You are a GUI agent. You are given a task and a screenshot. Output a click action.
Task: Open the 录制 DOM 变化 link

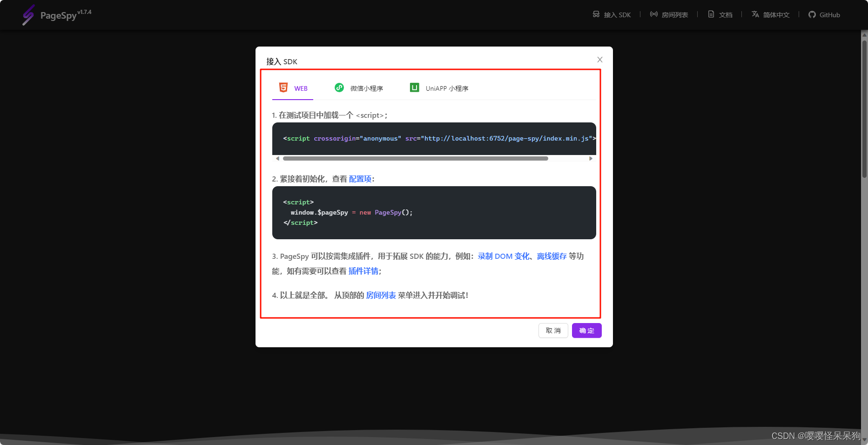point(503,256)
